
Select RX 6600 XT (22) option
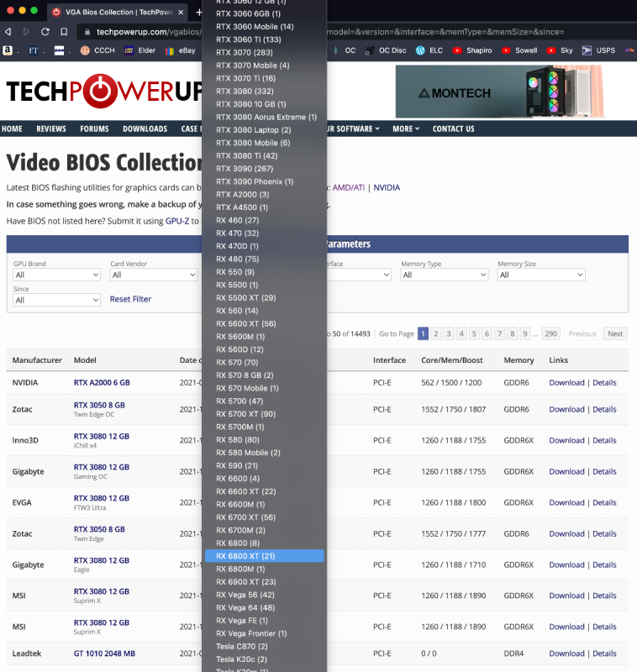[x=265, y=491]
